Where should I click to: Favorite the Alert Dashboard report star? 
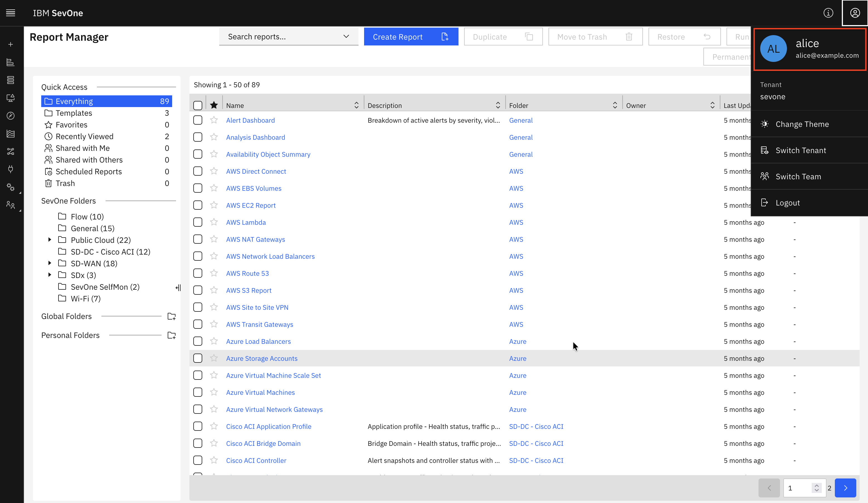[x=214, y=120]
